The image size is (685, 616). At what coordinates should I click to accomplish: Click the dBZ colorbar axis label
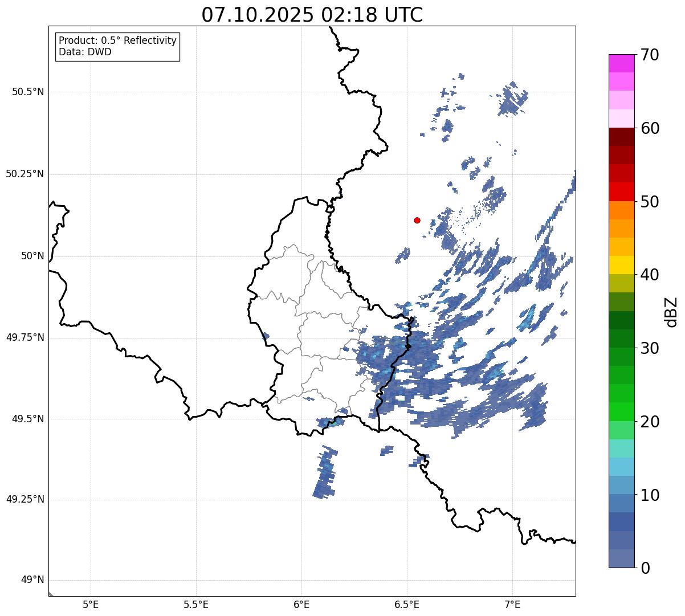pos(671,311)
